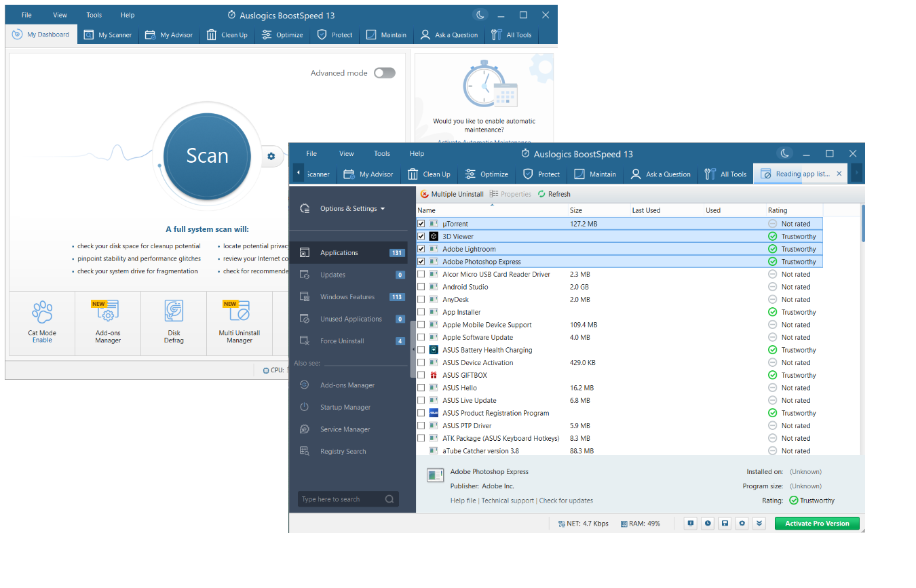
Task: Open Clean Up tab in front window
Action: (428, 174)
